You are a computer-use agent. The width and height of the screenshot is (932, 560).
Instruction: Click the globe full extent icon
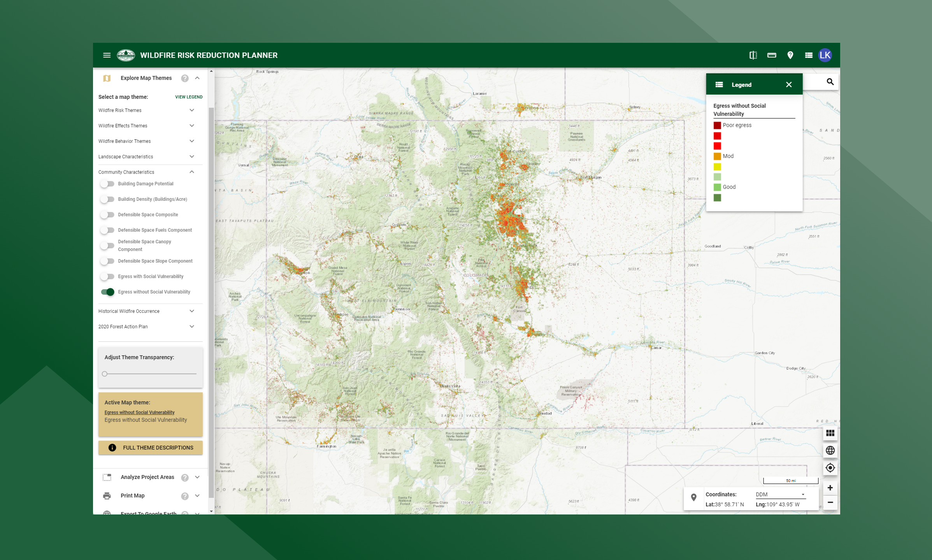pyautogui.click(x=830, y=450)
